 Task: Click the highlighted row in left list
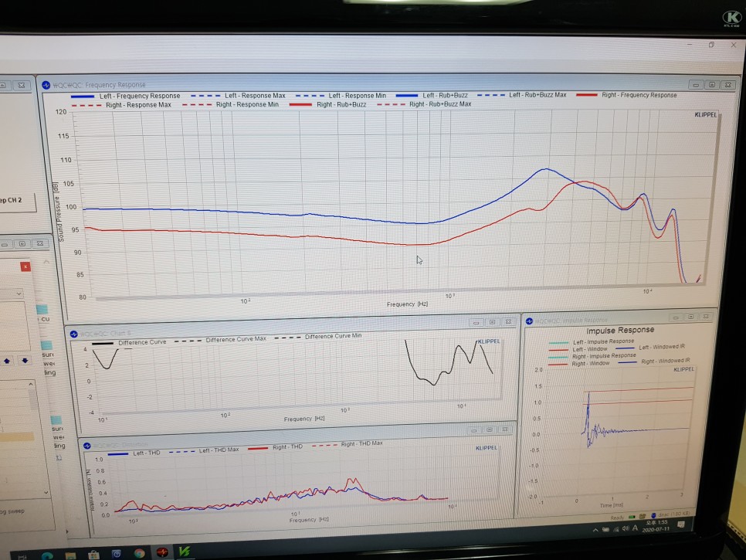click(x=17, y=436)
